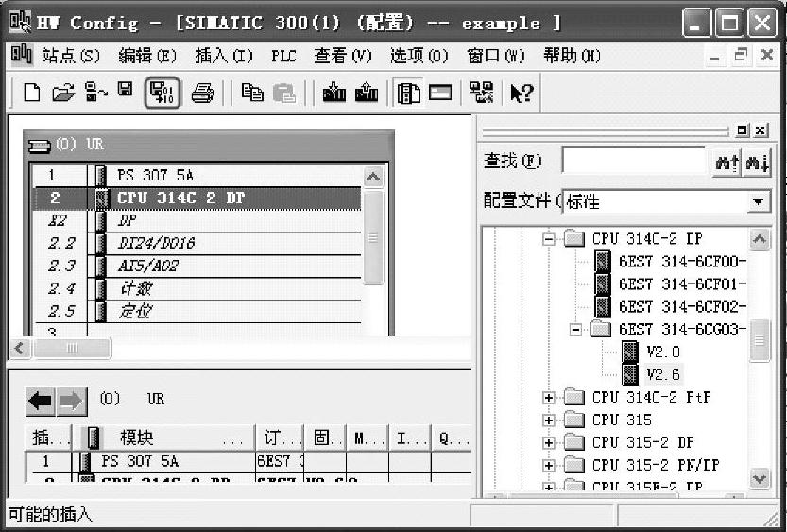Open the 插入(I) menu
This screenshot has width=787, height=532.
click(x=224, y=56)
